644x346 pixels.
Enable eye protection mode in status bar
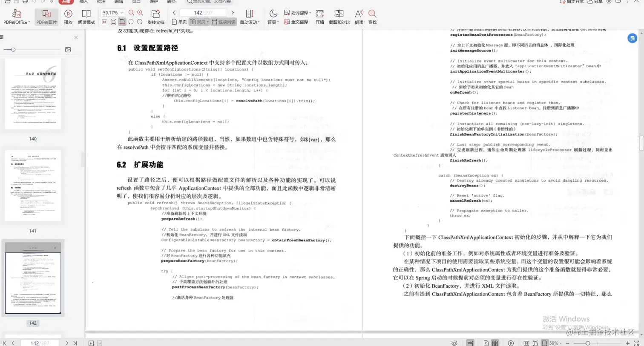coord(454,343)
